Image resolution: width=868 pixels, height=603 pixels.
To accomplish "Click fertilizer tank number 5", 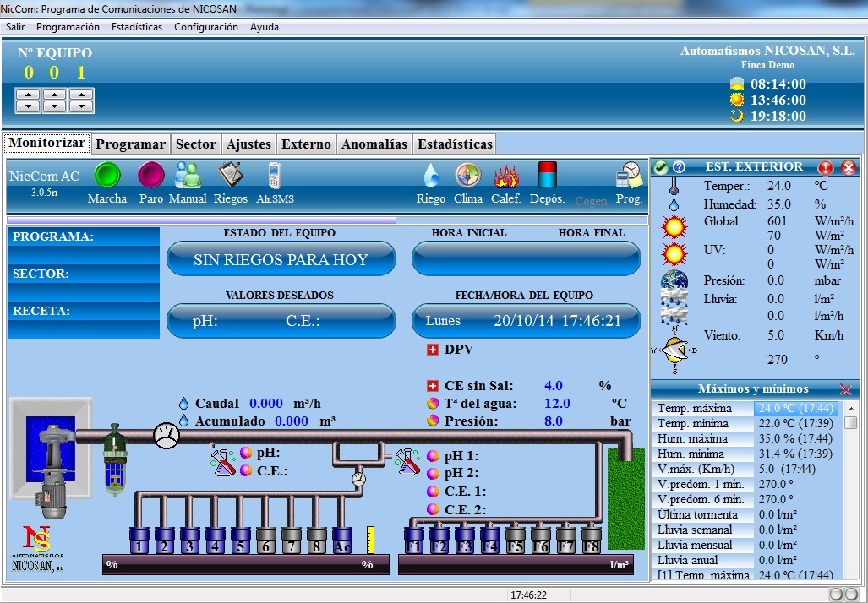I will [240, 541].
